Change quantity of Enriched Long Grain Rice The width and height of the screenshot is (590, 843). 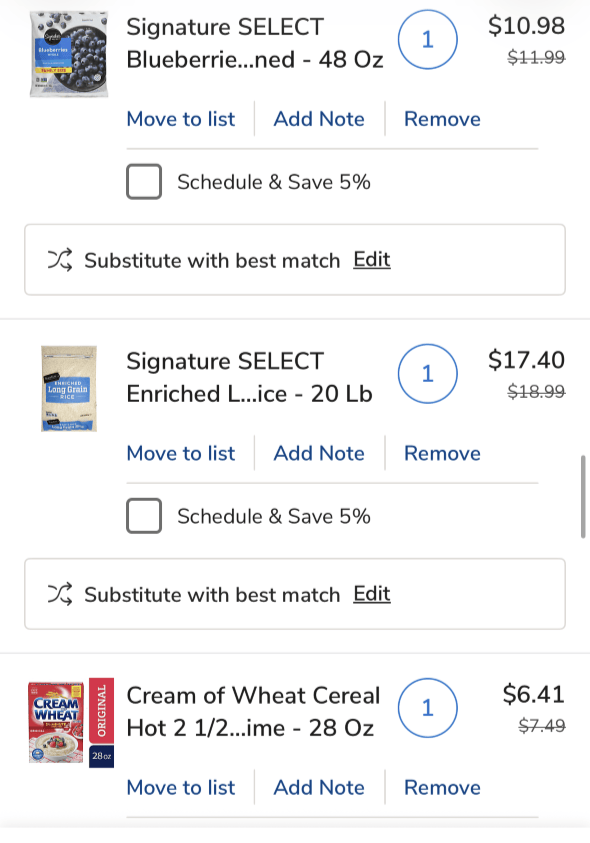(x=428, y=374)
